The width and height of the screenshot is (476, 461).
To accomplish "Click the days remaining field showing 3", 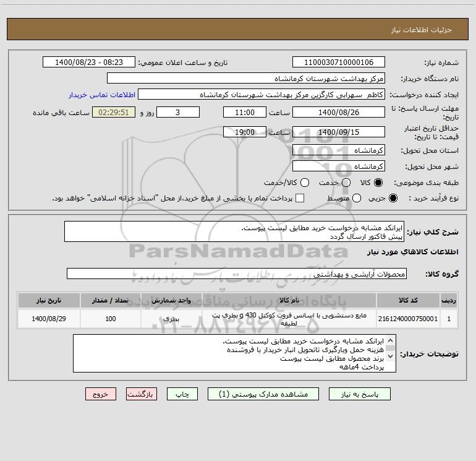I will (x=178, y=112).
